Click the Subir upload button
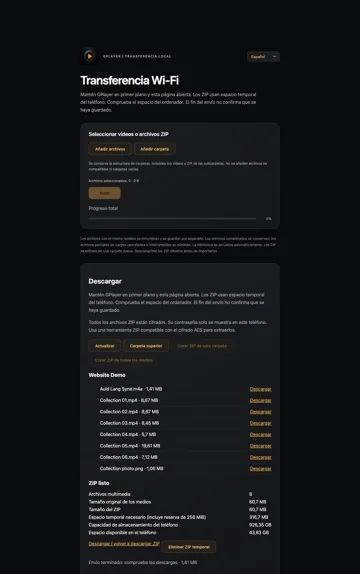The height and width of the screenshot is (574, 360). 104,193
